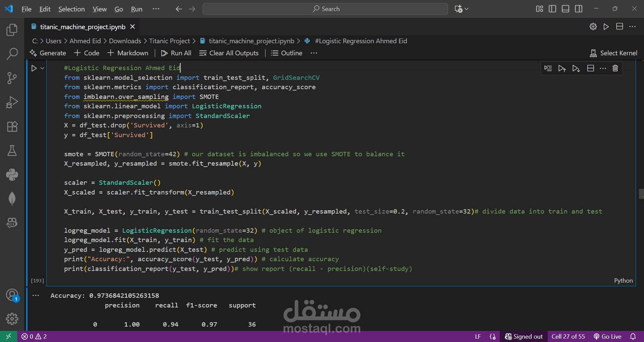
Task: Open the Testing flask panel
Action: coord(12,151)
